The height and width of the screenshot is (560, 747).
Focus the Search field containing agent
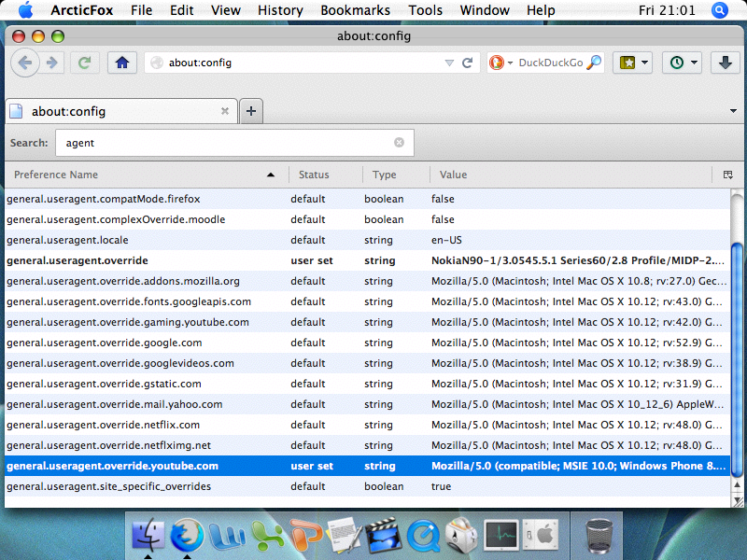pyautogui.click(x=234, y=143)
